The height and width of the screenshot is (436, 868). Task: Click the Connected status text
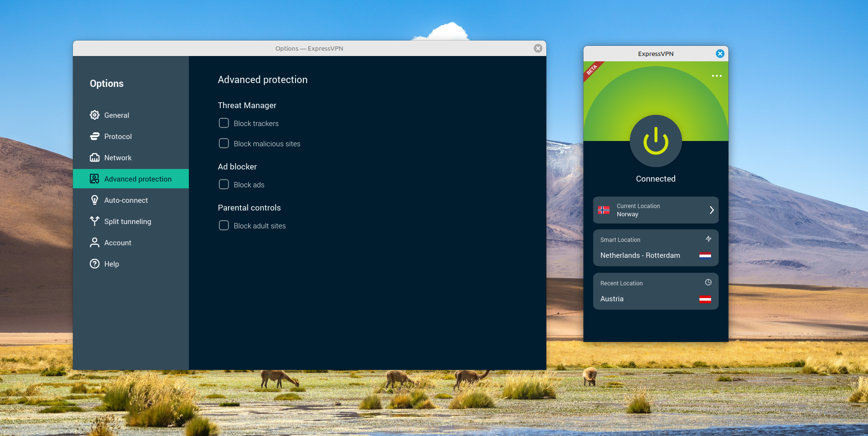pos(656,179)
